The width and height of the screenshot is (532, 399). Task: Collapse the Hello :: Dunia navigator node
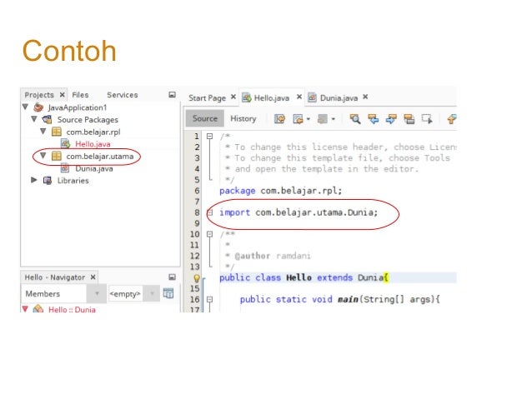click(25, 309)
